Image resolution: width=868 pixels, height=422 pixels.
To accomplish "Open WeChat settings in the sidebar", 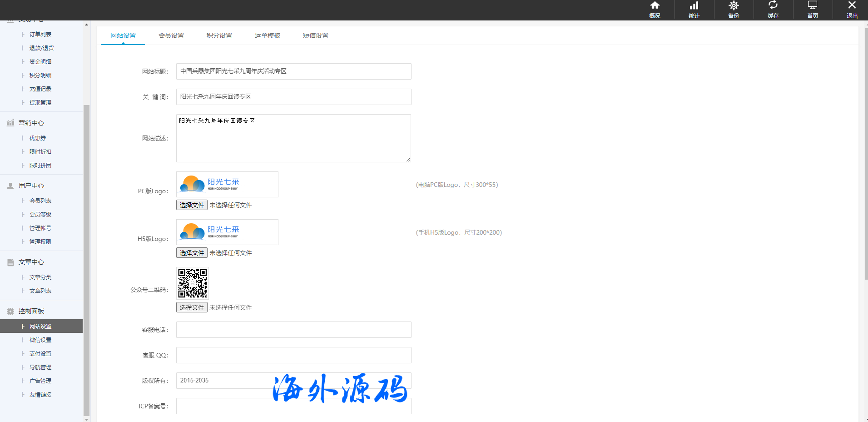I will [40, 340].
